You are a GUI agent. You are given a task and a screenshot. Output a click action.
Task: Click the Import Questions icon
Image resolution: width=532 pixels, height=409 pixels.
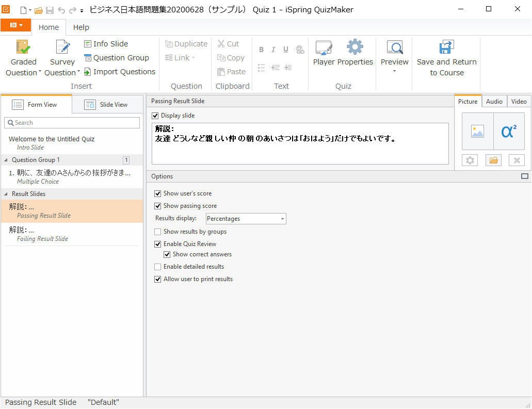(x=88, y=72)
